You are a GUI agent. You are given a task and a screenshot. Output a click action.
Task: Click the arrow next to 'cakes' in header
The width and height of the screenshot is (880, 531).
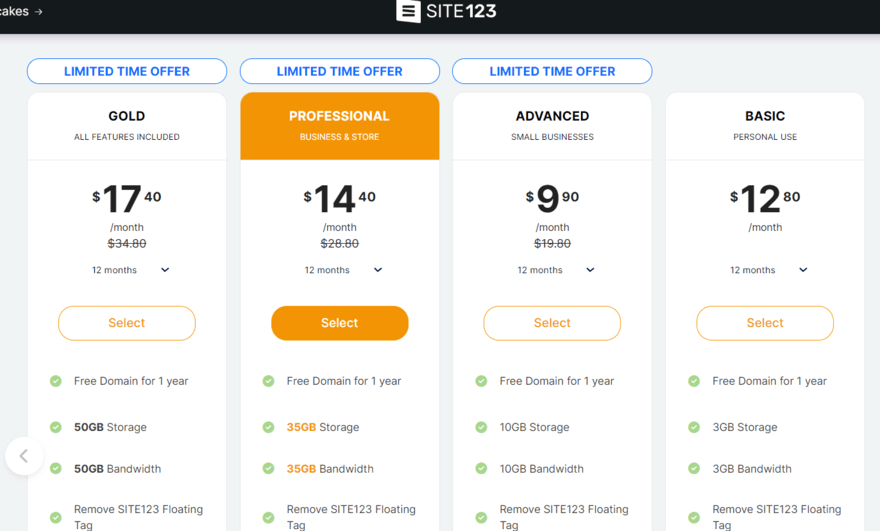[x=38, y=12]
